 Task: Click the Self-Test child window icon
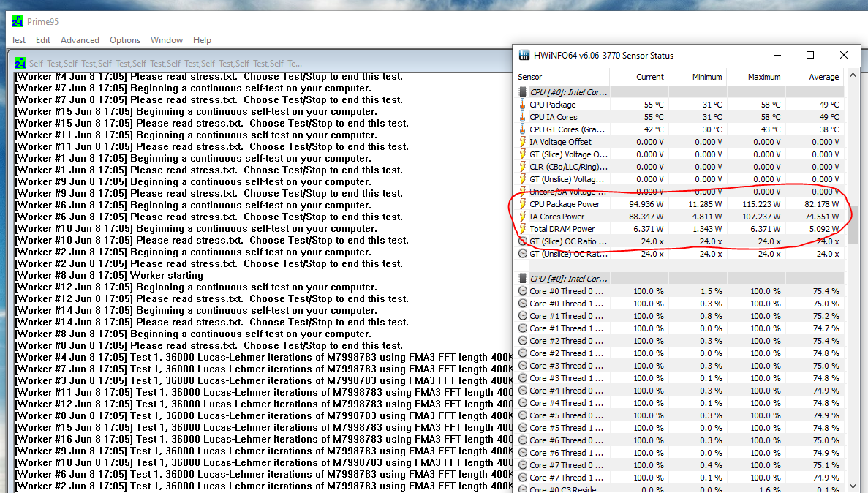[x=20, y=63]
